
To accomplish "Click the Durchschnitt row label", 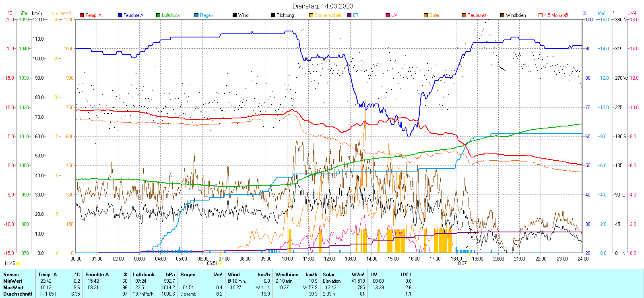I will point(18,294).
